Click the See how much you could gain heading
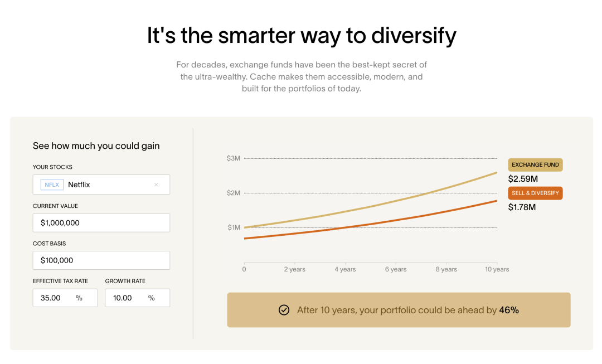The height and width of the screenshot is (364, 602). coord(96,146)
